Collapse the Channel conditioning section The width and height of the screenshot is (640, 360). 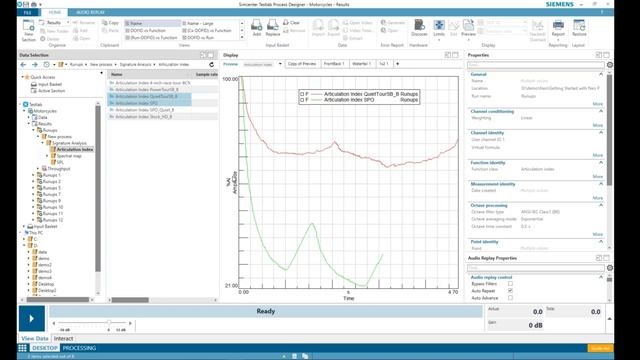601,111
